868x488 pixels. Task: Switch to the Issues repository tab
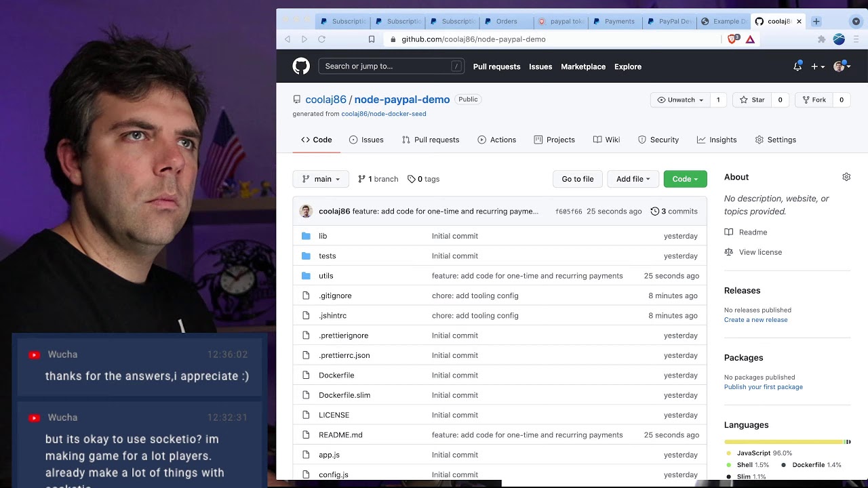[366, 140]
